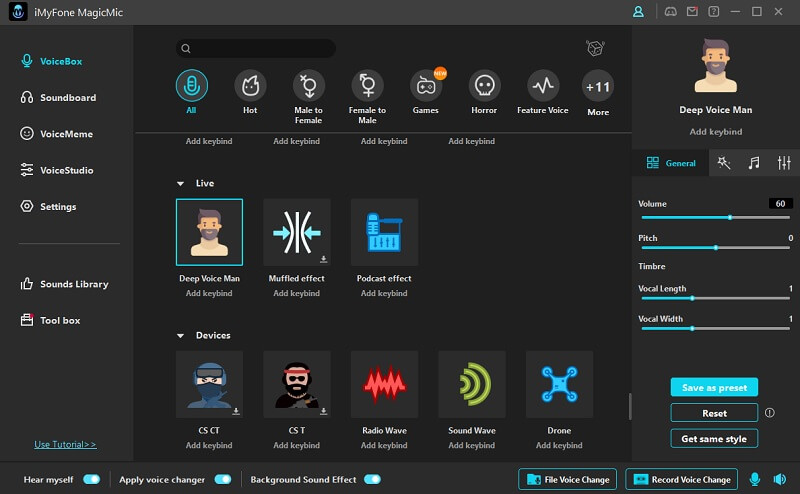The image size is (800, 494).
Task: Open the mail message icon
Action: click(x=692, y=12)
